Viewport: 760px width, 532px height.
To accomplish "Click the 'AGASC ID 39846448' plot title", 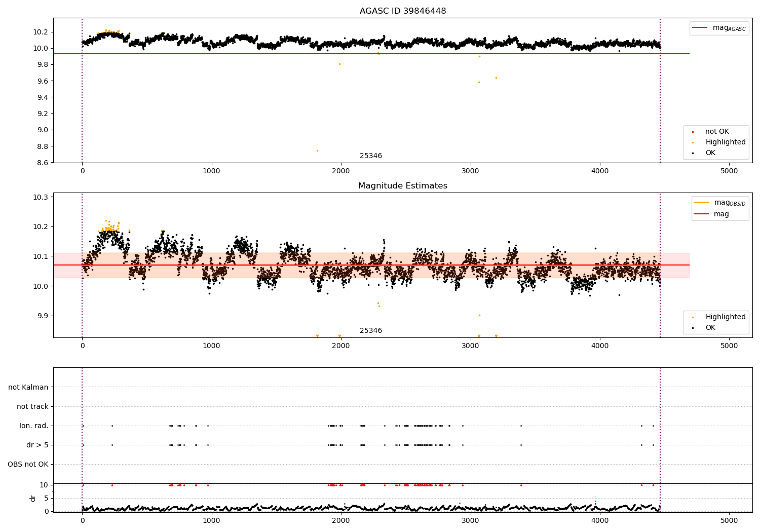I will tap(403, 11).
